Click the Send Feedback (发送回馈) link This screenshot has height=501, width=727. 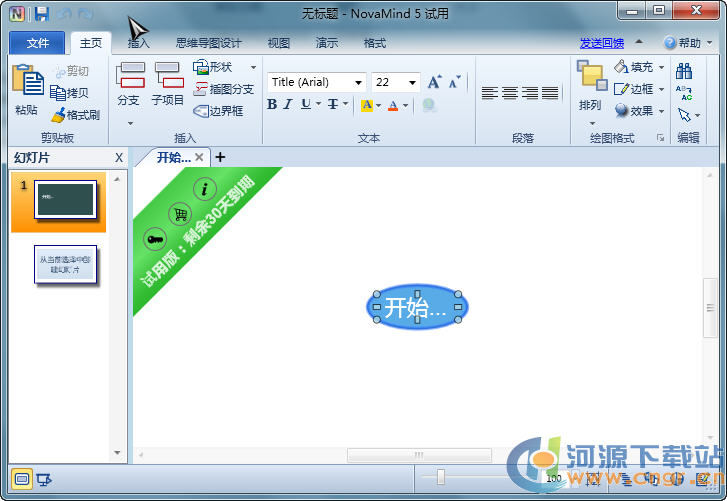[x=601, y=43]
